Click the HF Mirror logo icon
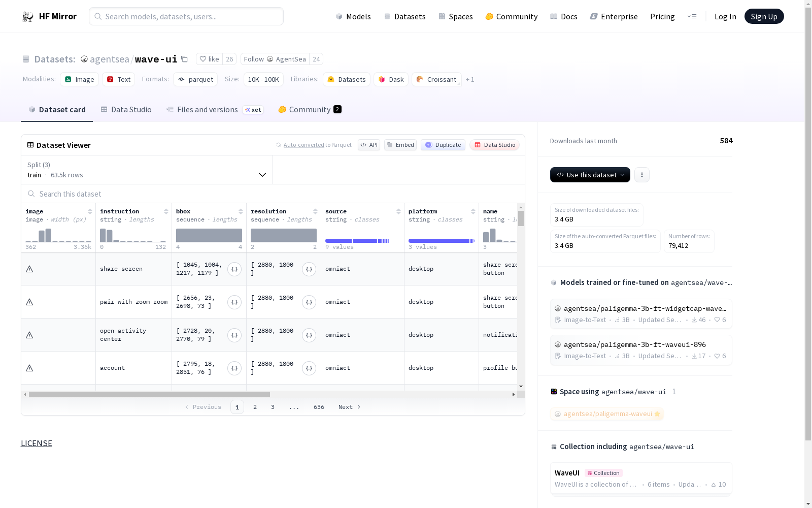Image resolution: width=812 pixels, height=508 pixels. [x=28, y=17]
